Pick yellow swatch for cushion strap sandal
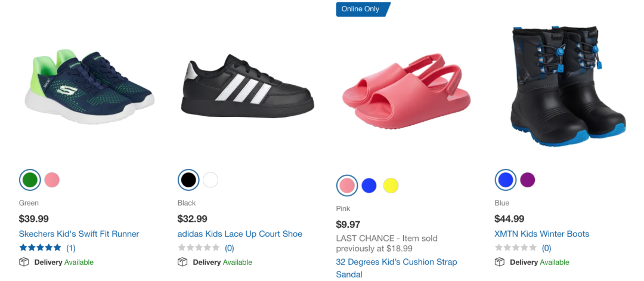644x281 pixels. (x=391, y=186)
